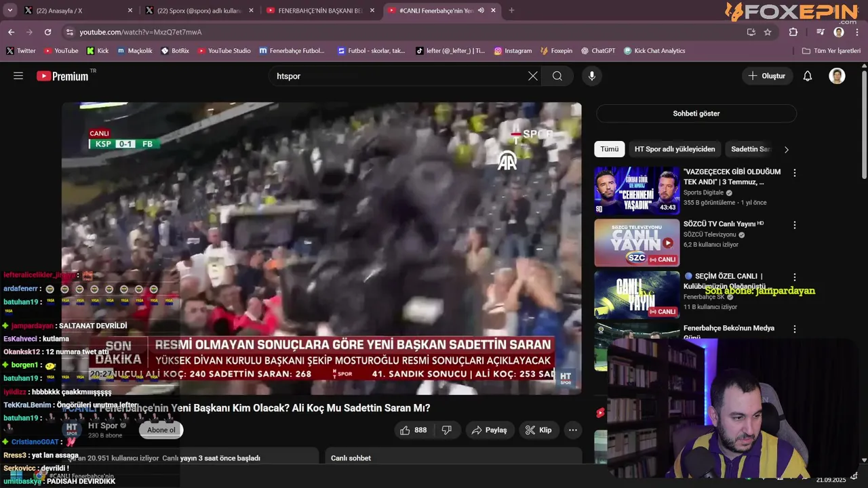This screenshot has height=488, width=868.
Task: Open Chrome three-dot menu
Action: (x=857, y=32)
